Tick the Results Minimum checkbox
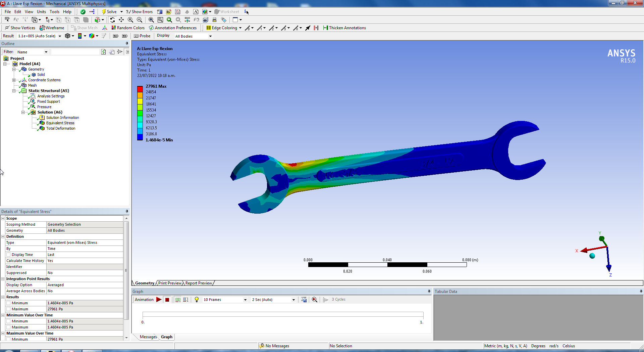Viewport: 644px width, 352px height. [x=8, y=303]
